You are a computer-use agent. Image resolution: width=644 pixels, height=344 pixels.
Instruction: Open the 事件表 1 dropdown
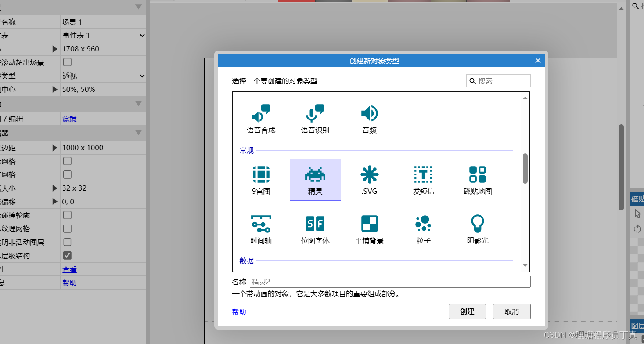click(x=102, y=35)
